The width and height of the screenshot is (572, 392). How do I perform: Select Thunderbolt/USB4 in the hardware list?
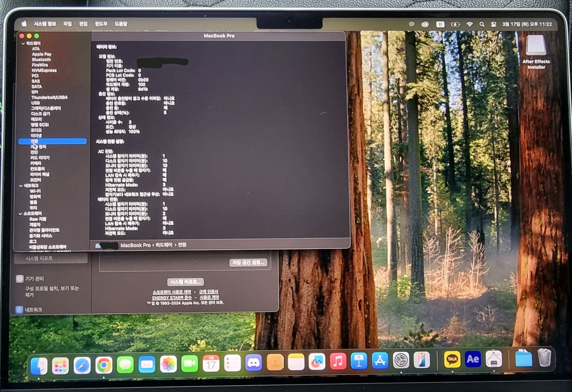click(49, 97)
